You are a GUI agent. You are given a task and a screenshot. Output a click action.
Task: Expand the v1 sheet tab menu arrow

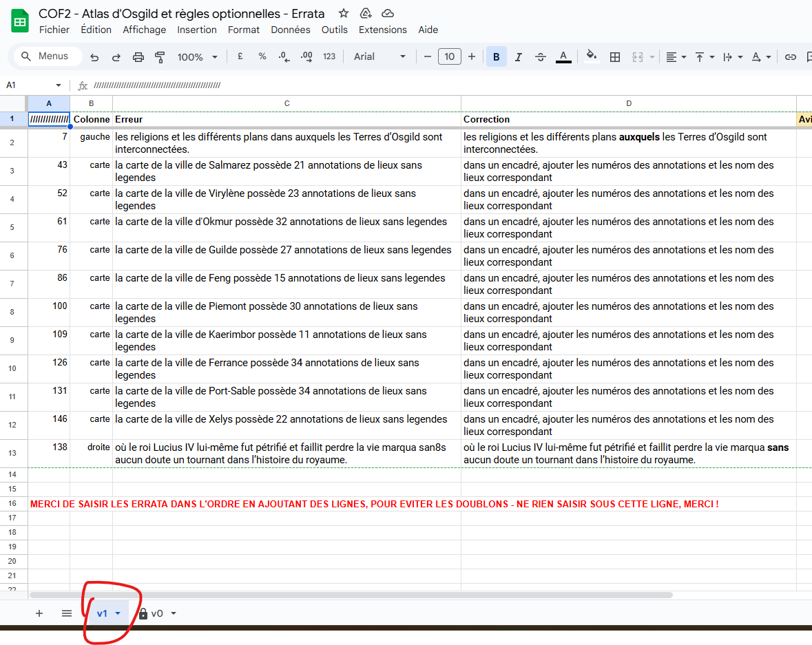[x=118, y=613]
